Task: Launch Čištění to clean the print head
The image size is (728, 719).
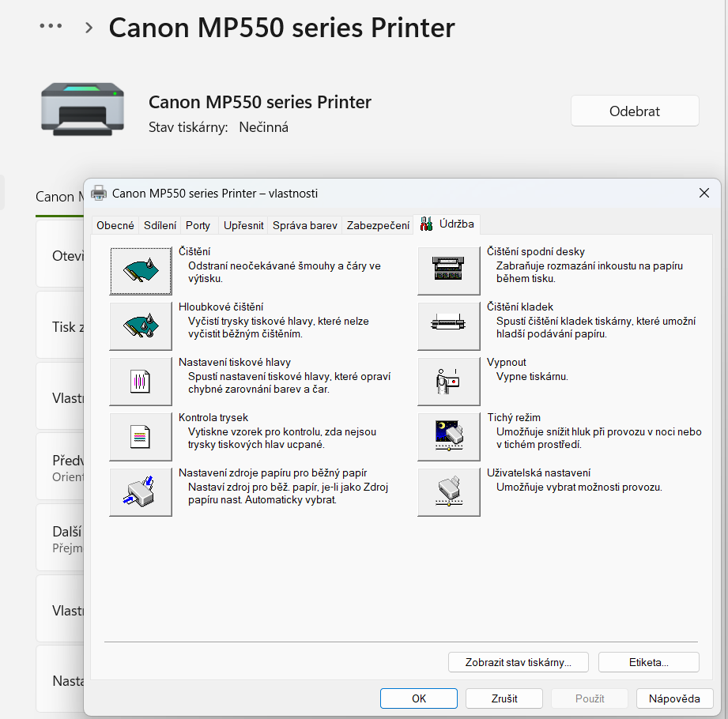Action: coord(141,270)
